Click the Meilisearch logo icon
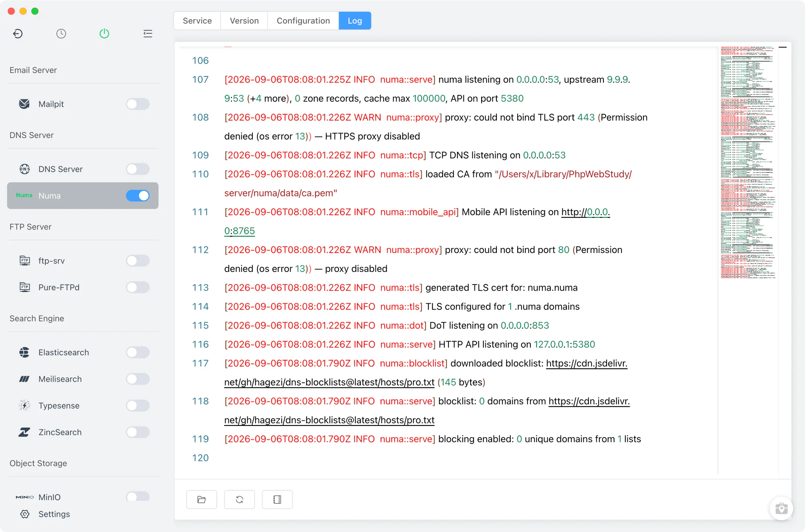Viewport: 805px width, 532px height. point(24,379)
